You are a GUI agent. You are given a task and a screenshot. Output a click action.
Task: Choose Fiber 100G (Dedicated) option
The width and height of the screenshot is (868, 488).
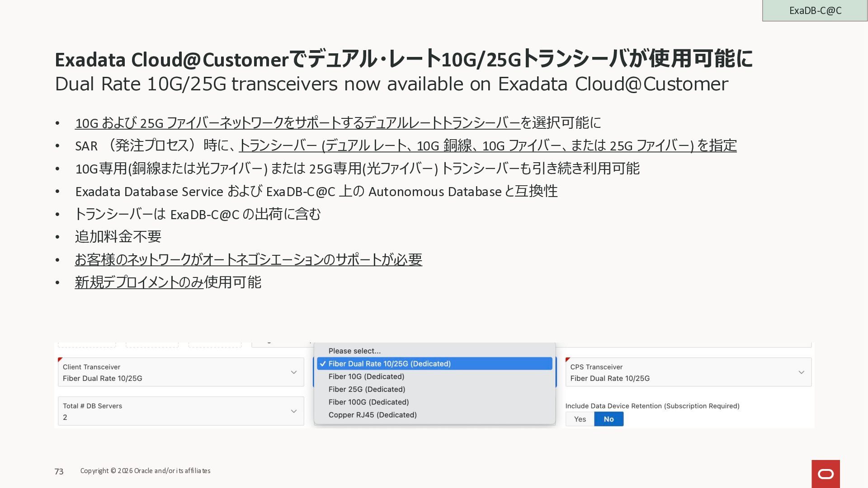368,402
